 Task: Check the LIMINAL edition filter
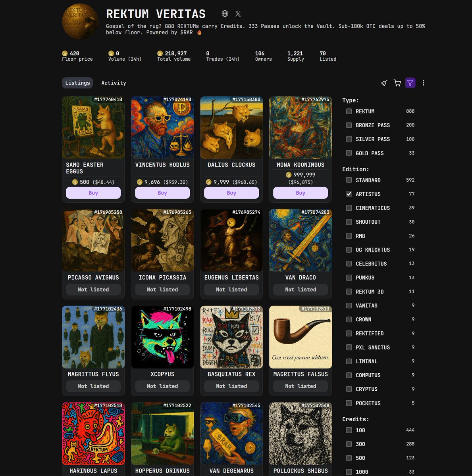(349, 361)
